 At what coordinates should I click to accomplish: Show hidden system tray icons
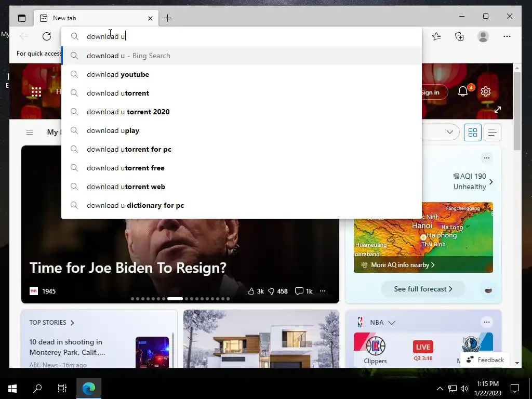coord(440,389)
